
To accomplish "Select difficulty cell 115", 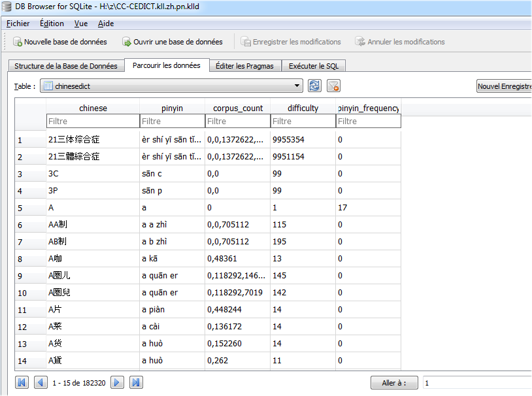I will (303, 224).
